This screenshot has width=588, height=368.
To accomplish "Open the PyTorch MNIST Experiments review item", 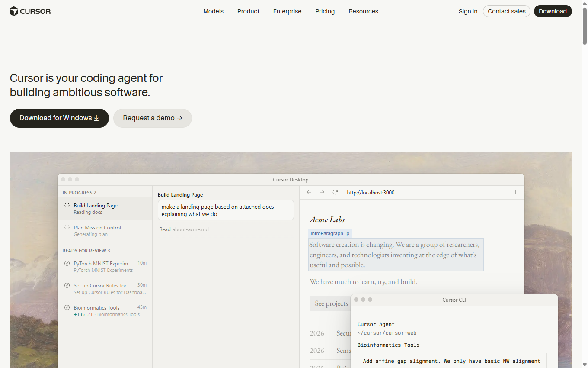I will point(105,267).
